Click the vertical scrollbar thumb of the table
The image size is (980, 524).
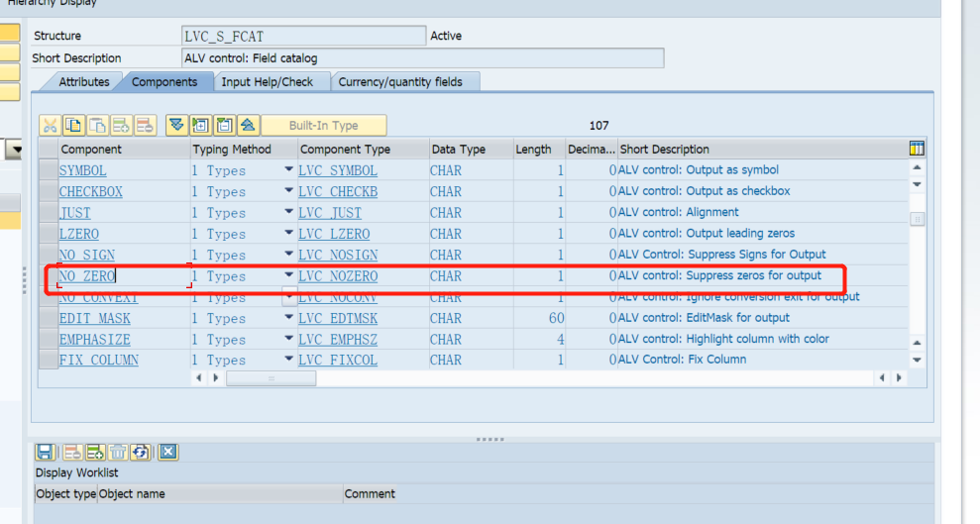point(917,219)
